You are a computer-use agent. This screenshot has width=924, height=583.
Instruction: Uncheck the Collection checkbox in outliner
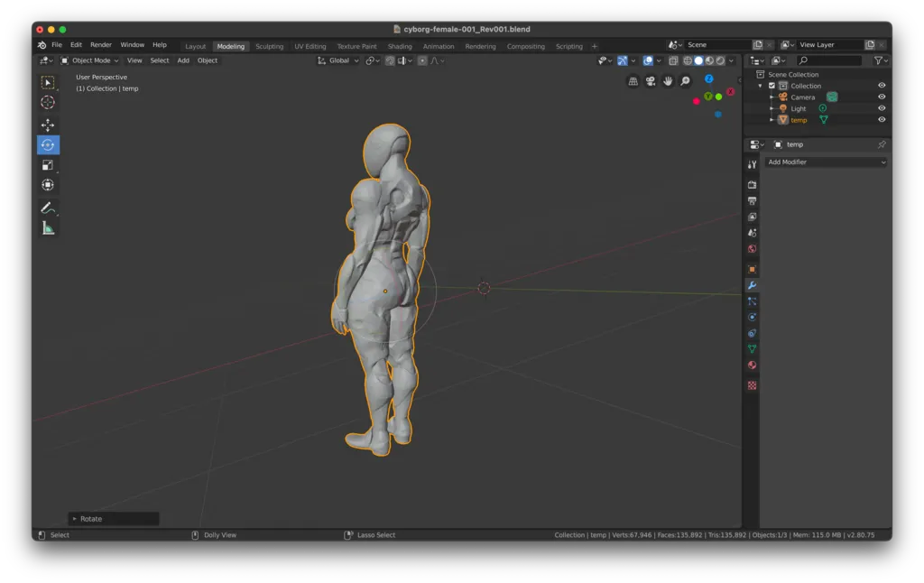(772, 86)
